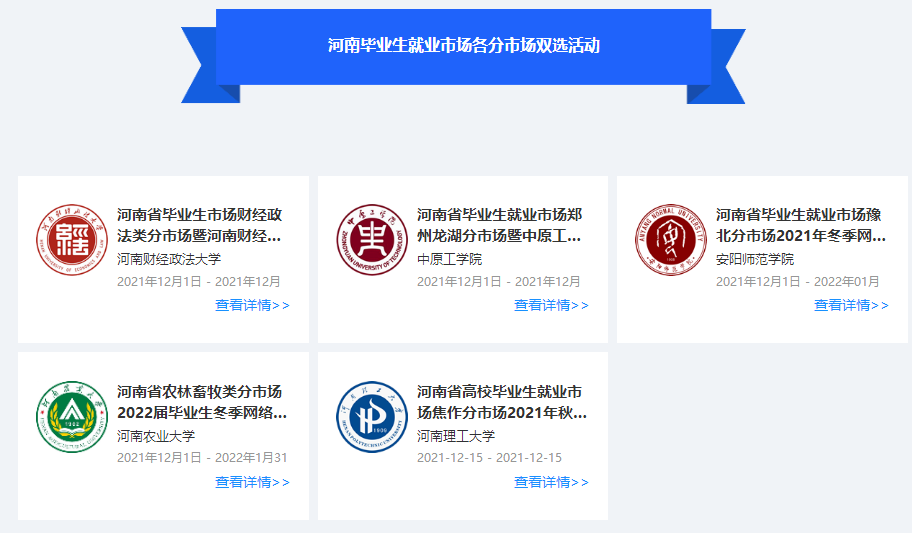912x533 pixels.
Task: Click the 安阳师范学院 round emblem
Action: point(670,240)
